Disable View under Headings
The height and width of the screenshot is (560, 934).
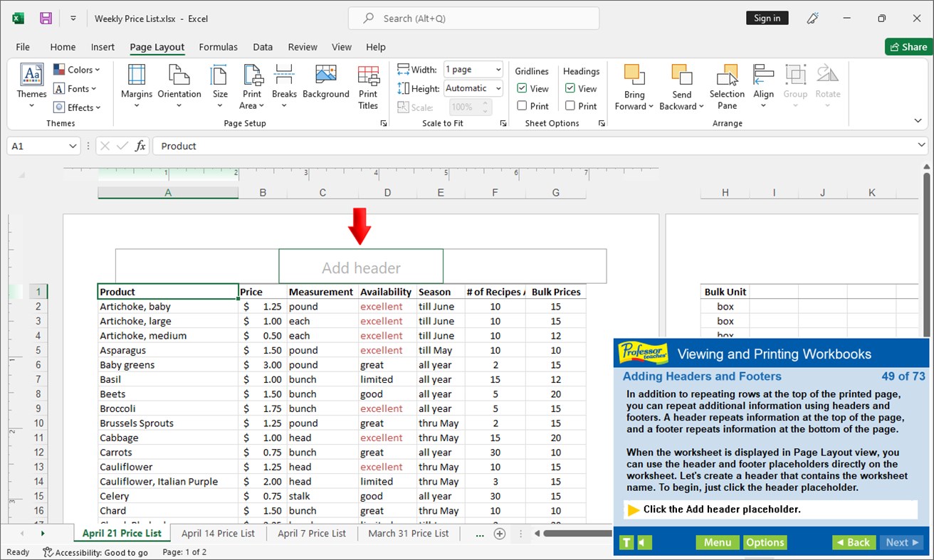(x=571, y=88)
